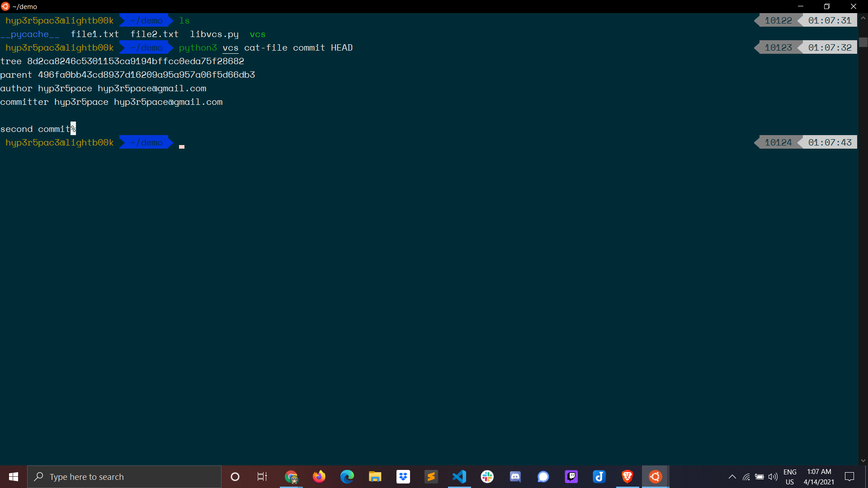Open the notification center bell icon
This screenshot has width=868, height=488.
(849, 476)
